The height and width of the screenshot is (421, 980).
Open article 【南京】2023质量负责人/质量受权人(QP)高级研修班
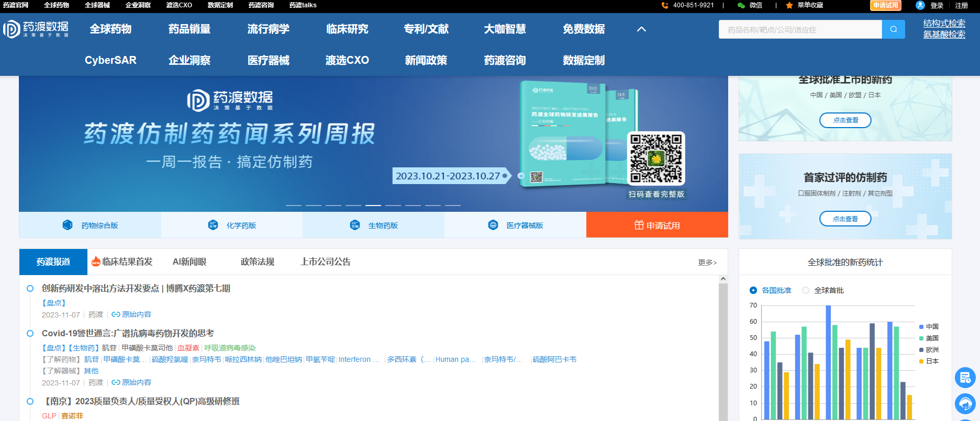[x=141, y=402]
